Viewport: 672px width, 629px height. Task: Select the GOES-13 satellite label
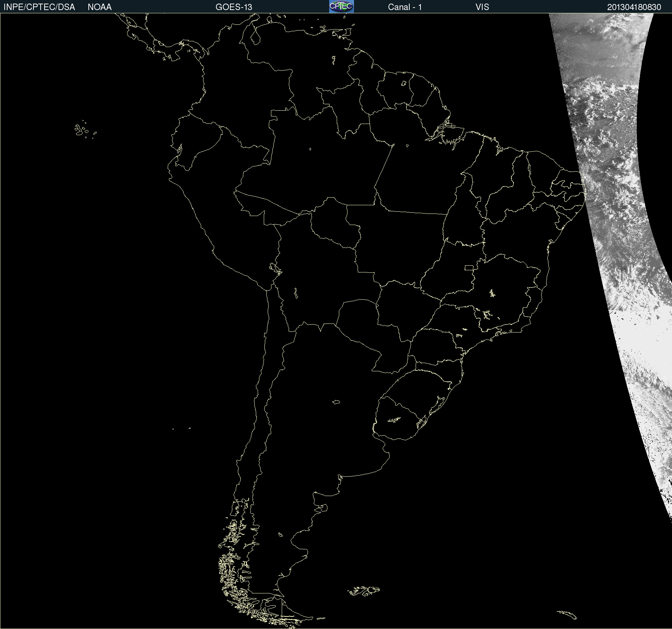[x=234, y=7]
